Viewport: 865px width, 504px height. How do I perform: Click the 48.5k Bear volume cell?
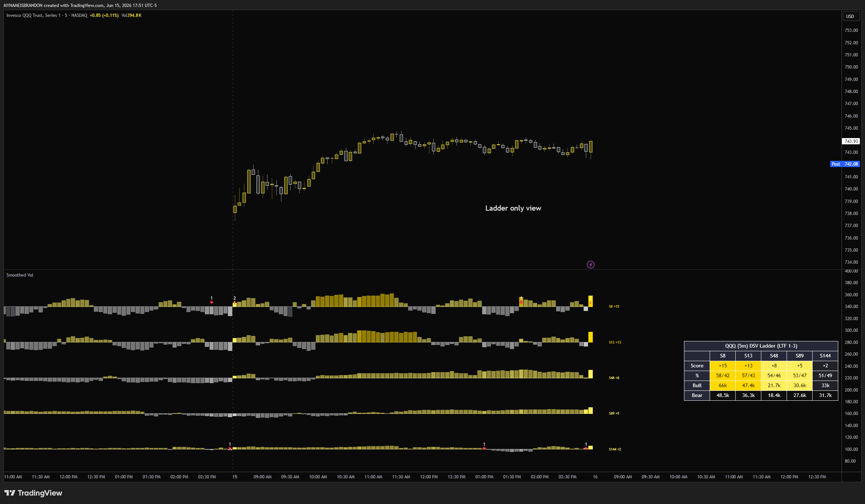(722, 395)
